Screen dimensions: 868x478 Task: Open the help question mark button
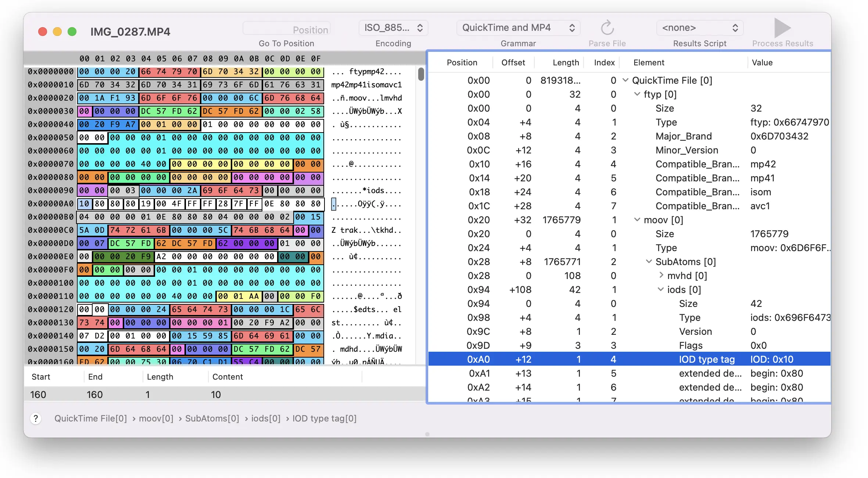click(x=36, y=419)
